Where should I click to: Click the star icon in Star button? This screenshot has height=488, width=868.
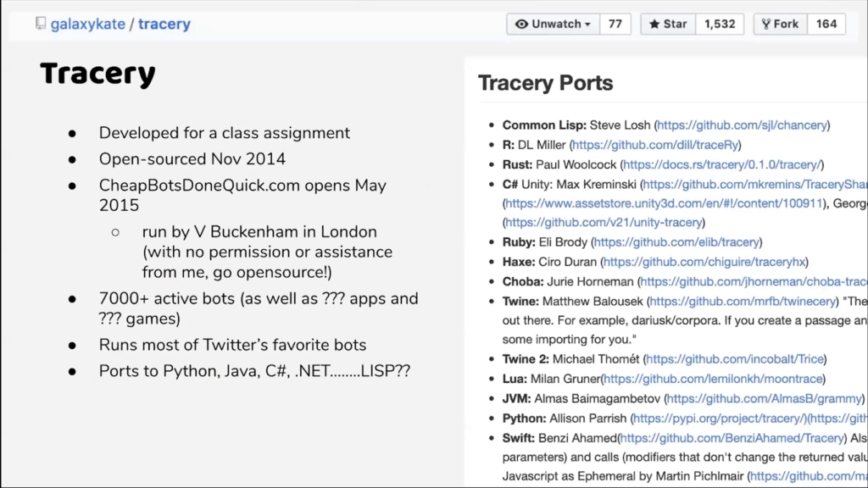pos(654,24)
